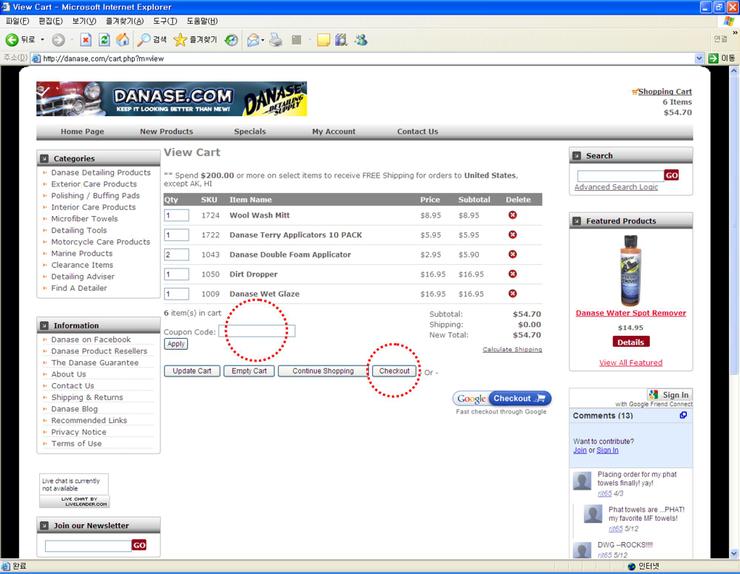740x574 pixels.
Task: Click the Home page toolbar icon
Action: click(x=123, y=40)
